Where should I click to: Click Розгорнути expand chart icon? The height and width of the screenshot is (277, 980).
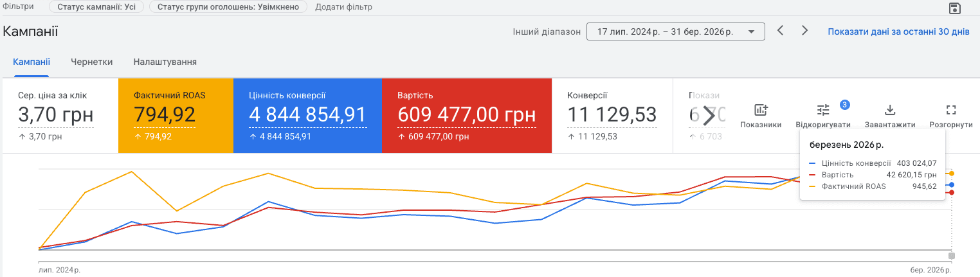coord(952,110)
